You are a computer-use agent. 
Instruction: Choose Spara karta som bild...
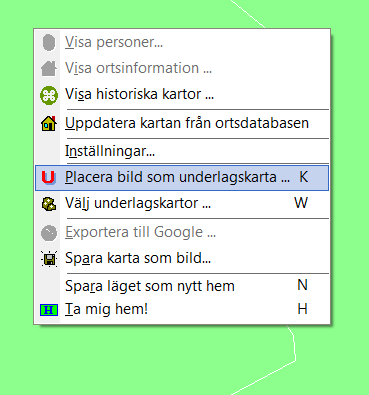click(x=182, y=259)
